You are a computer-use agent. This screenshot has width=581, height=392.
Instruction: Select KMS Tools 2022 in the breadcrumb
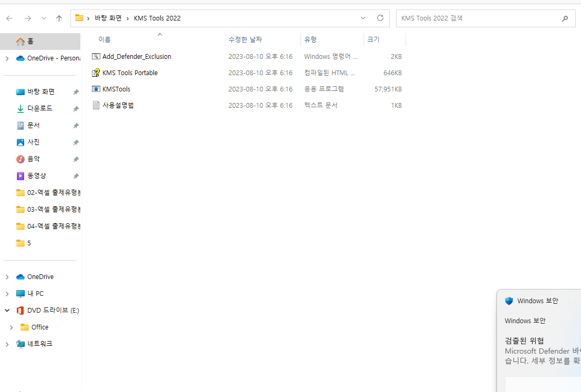coord(157,18)
